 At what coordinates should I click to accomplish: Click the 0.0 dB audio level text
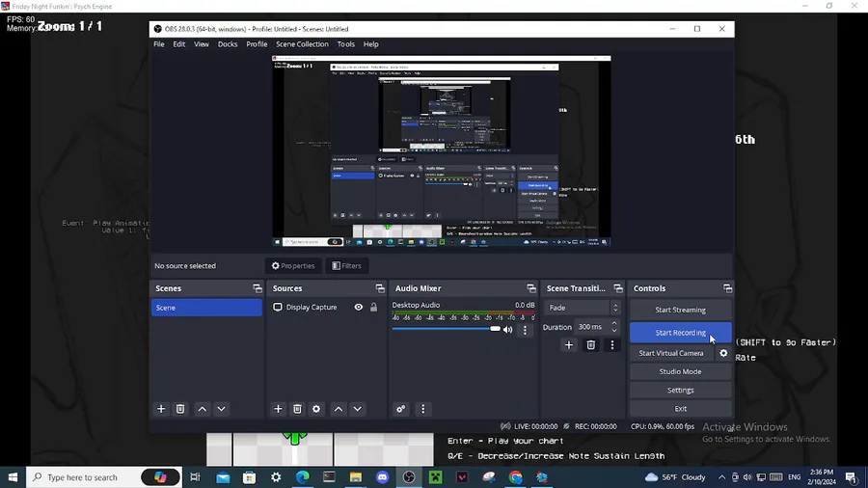tap(525, 305)
